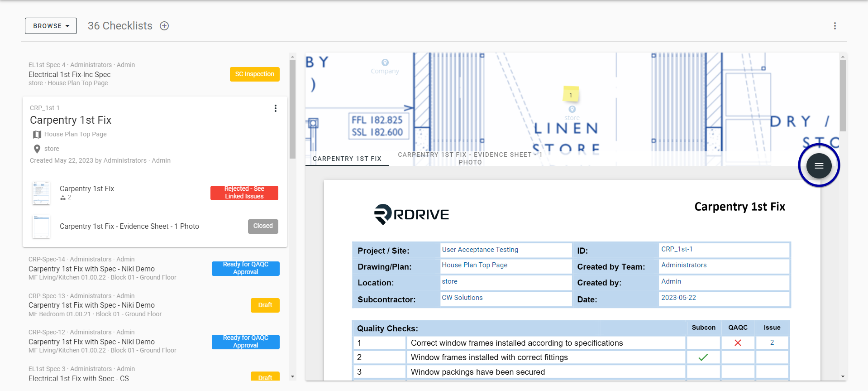
Task: Switch to Evidence Sheet - 1 Photo tab
Action: [x=470, y=158]
